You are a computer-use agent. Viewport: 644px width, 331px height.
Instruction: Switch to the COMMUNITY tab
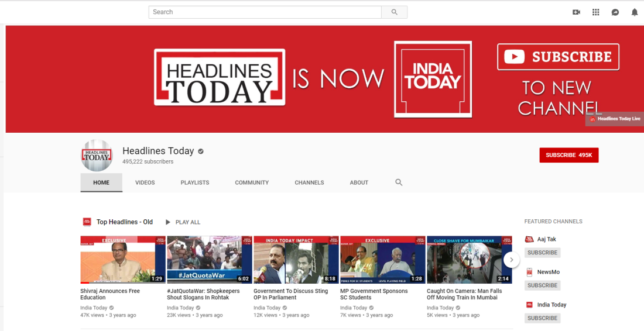(x=252, y=182)
